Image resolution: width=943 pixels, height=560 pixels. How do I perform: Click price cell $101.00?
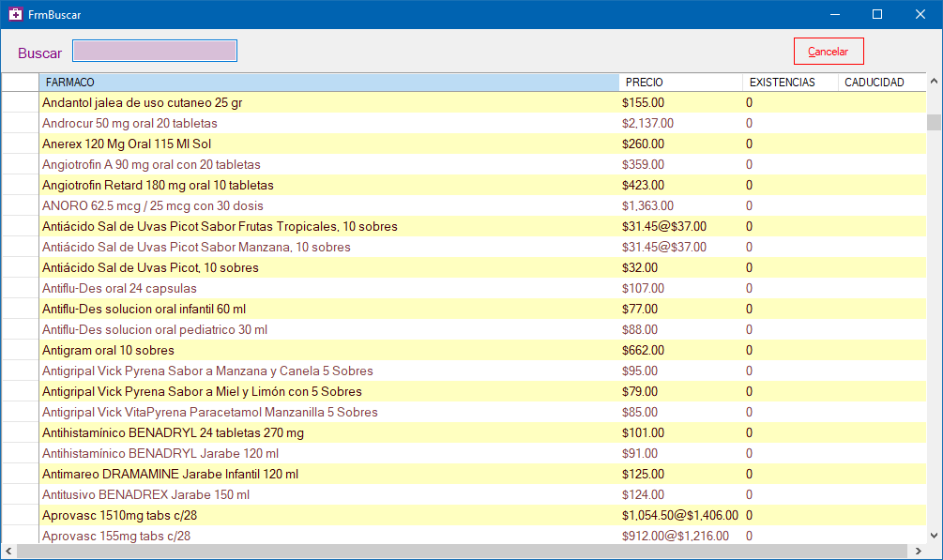tap(681, 433)
